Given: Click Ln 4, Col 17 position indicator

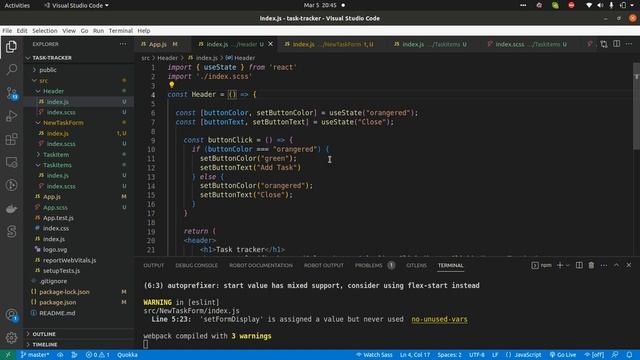Looking at the screenshot, I should pyautogui.click(x=415, y=355).
